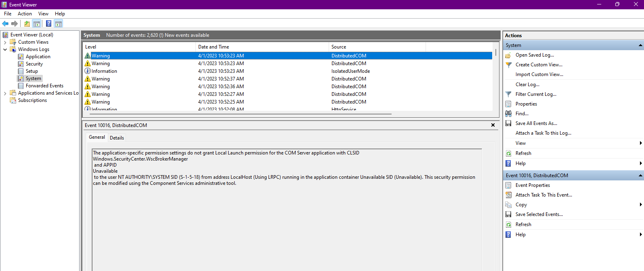Click the event list horizontal scrollbar
Viewport: 644px width, 271px height.
tap(241, 114)
